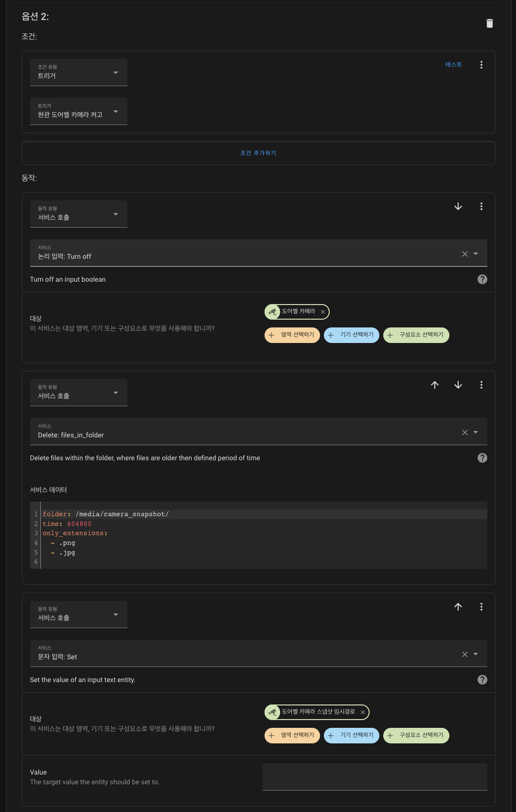
Task: Remove the 도어벨 카메라 스냅샷 임시경로 chip
Action: 362,712
